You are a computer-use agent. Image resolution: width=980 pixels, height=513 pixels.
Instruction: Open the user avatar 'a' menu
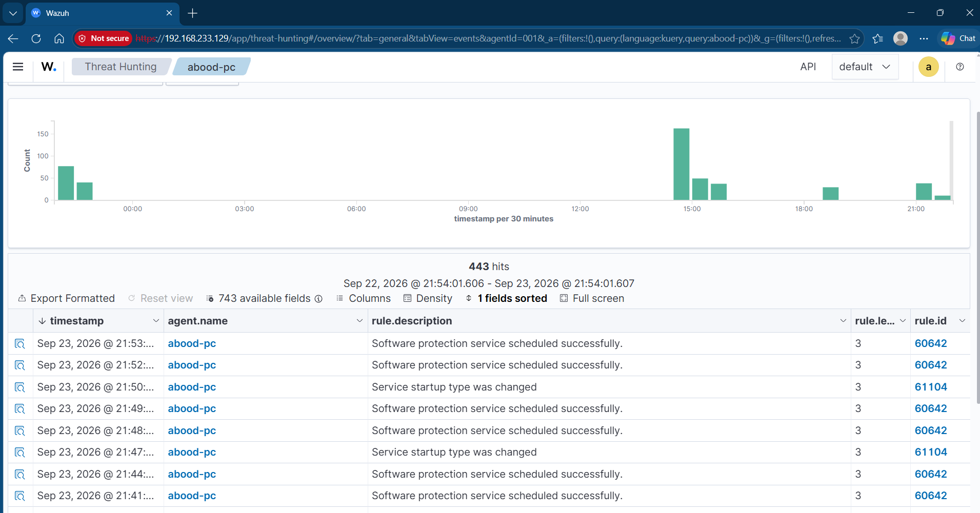tap(928, 67)
